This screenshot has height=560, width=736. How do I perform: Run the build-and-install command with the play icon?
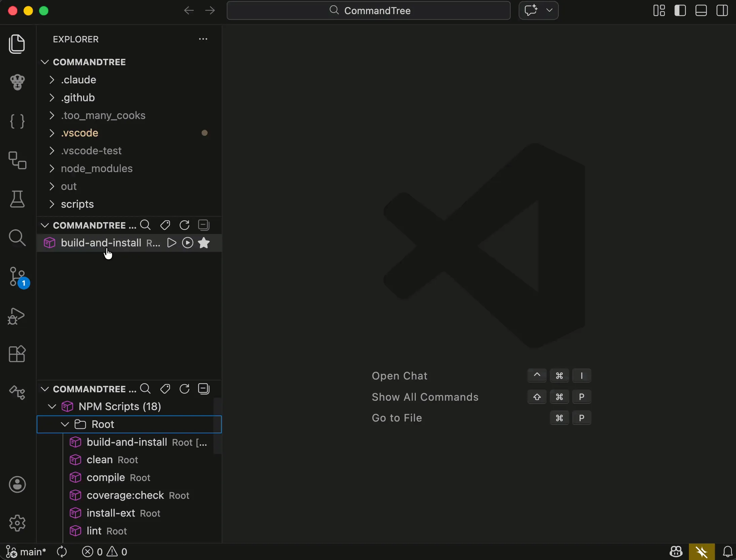click(172, 243)
